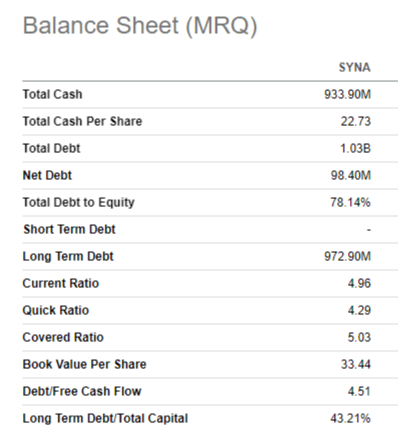Open the Short Term Debt metric link
398x437 pixels.
[x=69, y=229]
